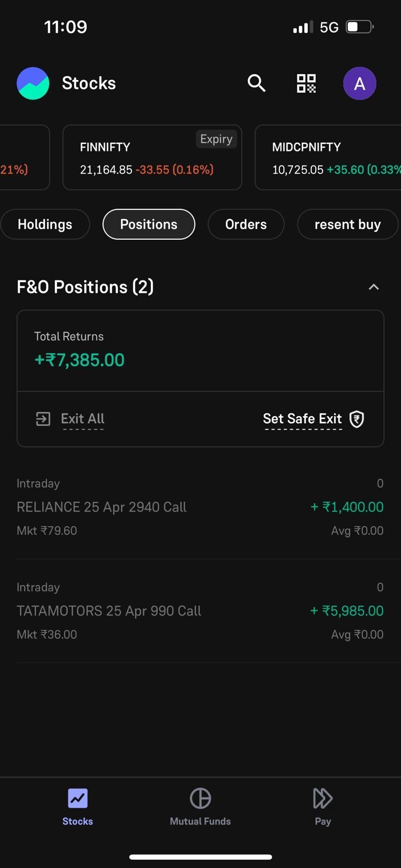401x868 pixels.
Task: Open the Mutual Funds pie icon
Action: (200, 798)
